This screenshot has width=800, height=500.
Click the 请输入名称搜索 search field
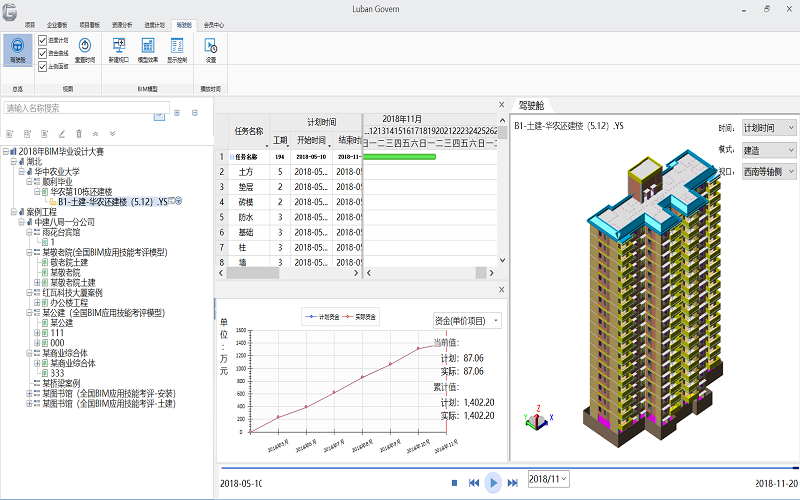[x=86, y=108]
